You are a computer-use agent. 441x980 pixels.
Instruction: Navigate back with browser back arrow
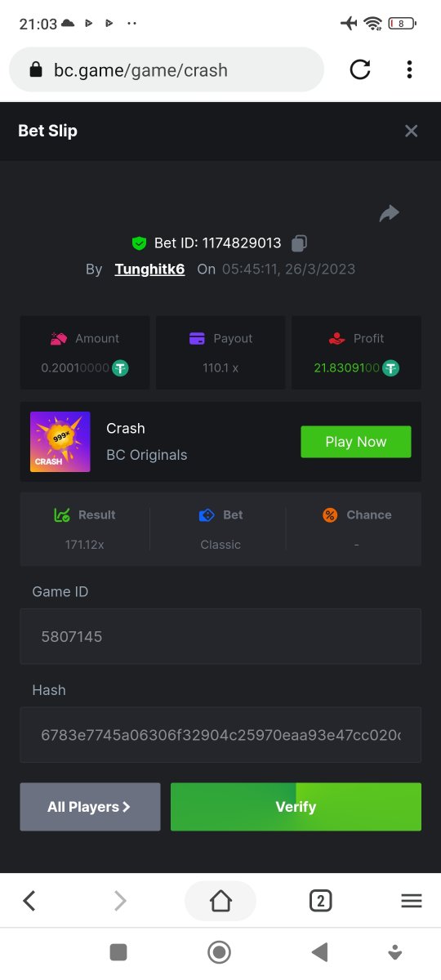(x=29, y=901)
